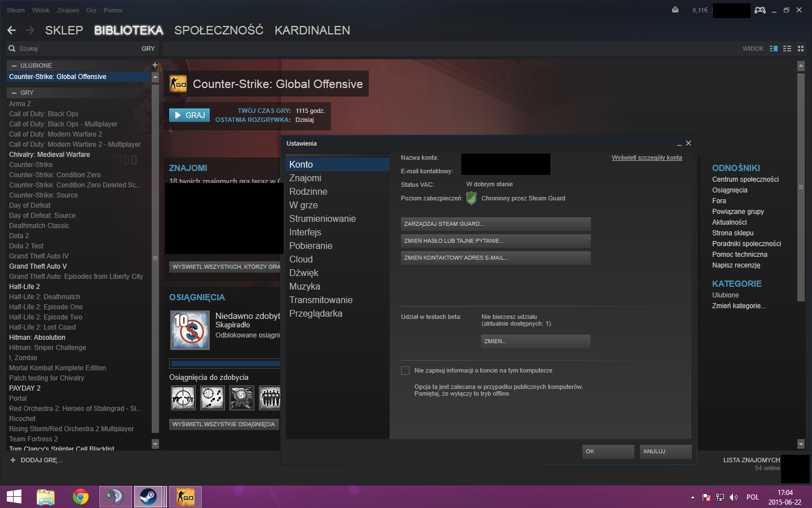
Task: Open Windows Start button
Action: [x=14, y=497]
